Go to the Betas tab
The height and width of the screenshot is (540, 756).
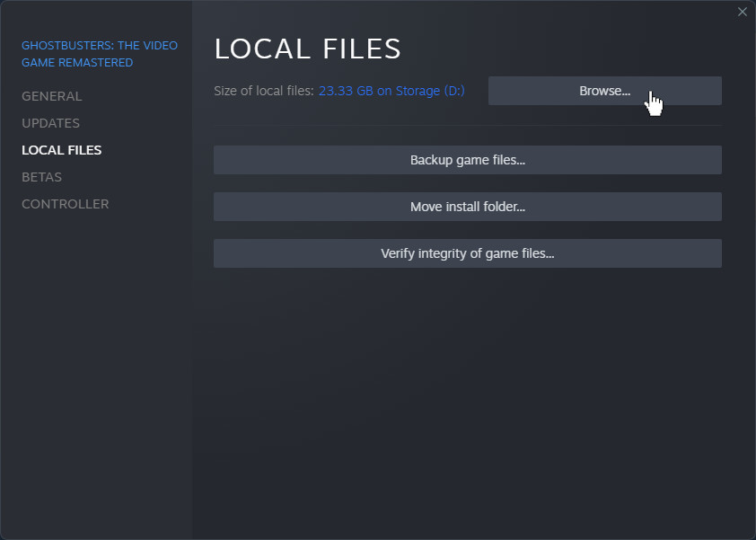(41, 177)
